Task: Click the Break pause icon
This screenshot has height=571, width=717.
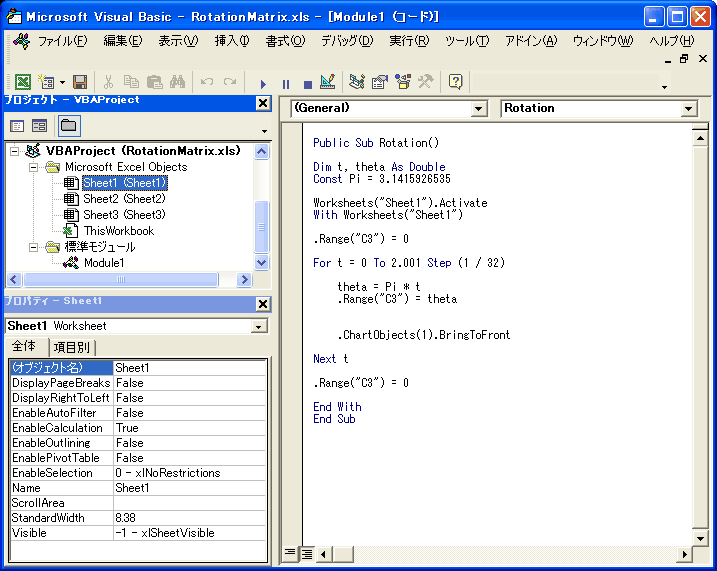Action: [286, 84]
